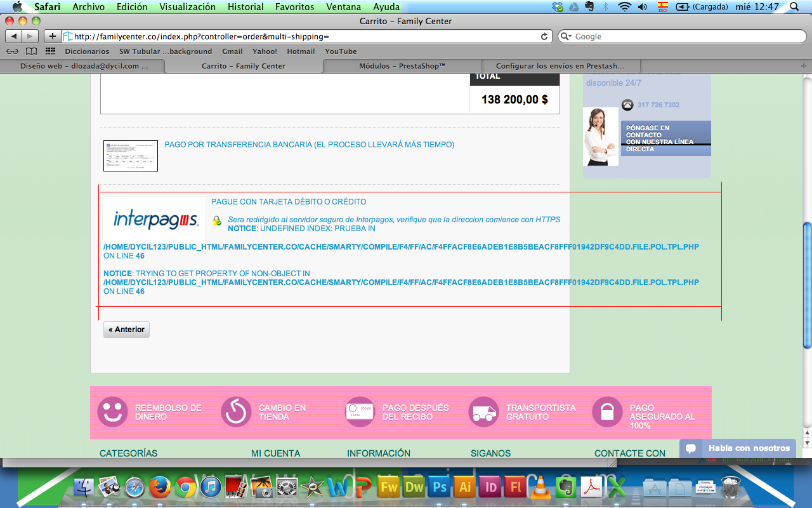Open Flash (Fl) from the Dock

(515, 487)
